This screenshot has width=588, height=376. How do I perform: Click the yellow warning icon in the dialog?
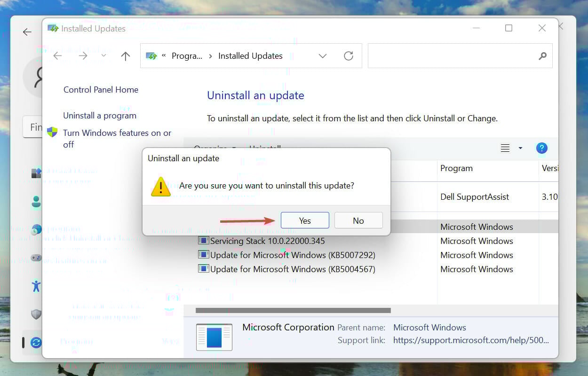point(161,187)
